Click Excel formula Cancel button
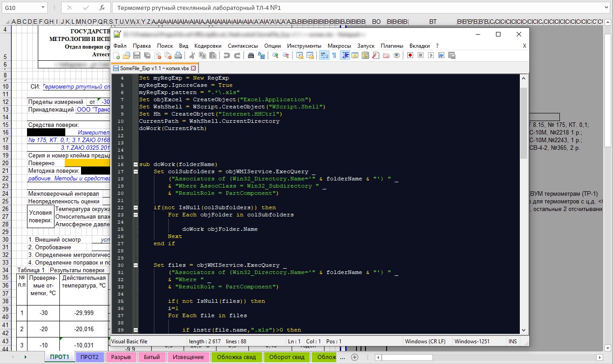613x364 pixels. [69, 8]
